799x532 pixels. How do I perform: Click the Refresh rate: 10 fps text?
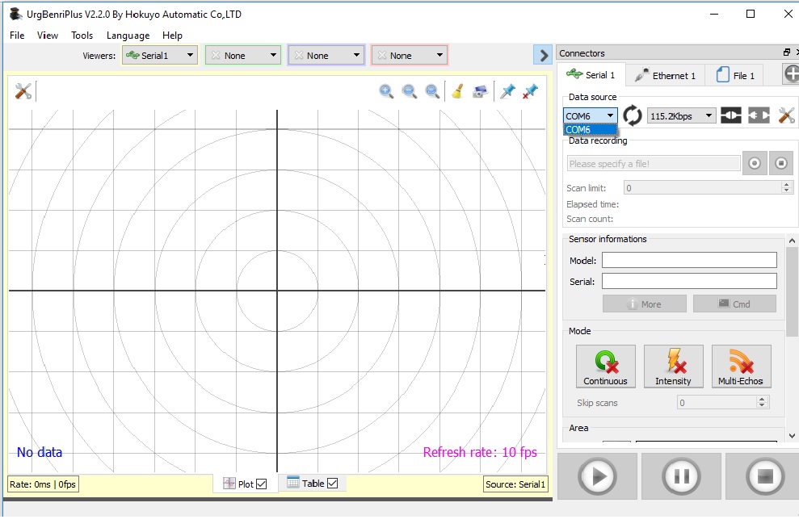pyautogui.click(x=480, y=452)
